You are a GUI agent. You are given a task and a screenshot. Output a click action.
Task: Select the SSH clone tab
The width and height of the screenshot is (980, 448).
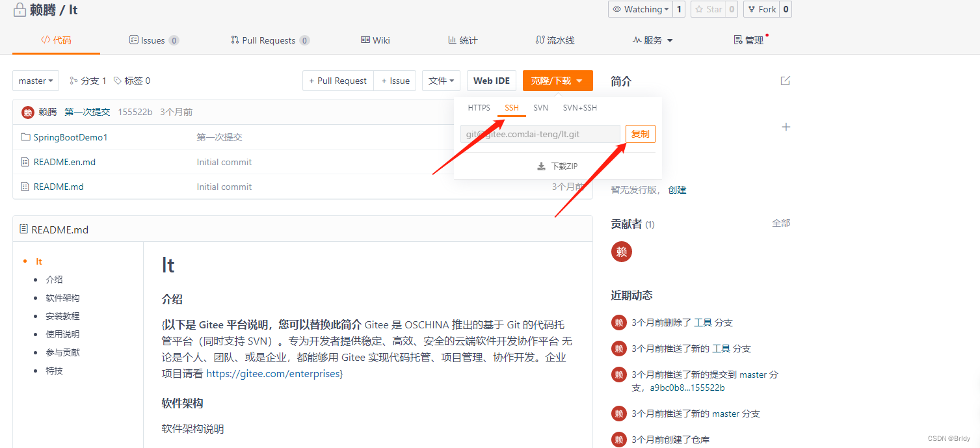point(512,108)
